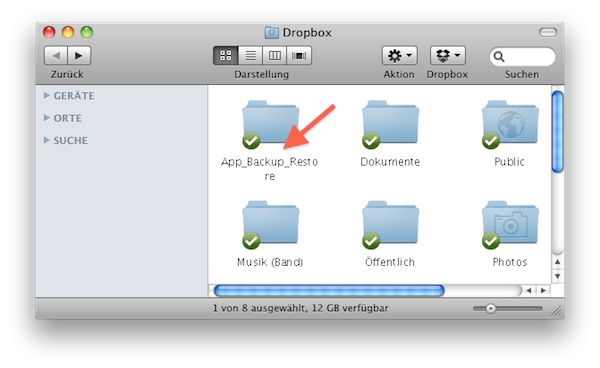
Task: Open the Dokumente folder
Action: (x=390, y=123)
